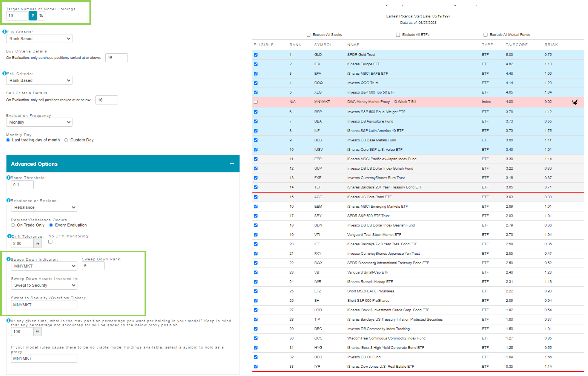Click the Advanced Options header
588x376 pixels.
tap(123, 164)
